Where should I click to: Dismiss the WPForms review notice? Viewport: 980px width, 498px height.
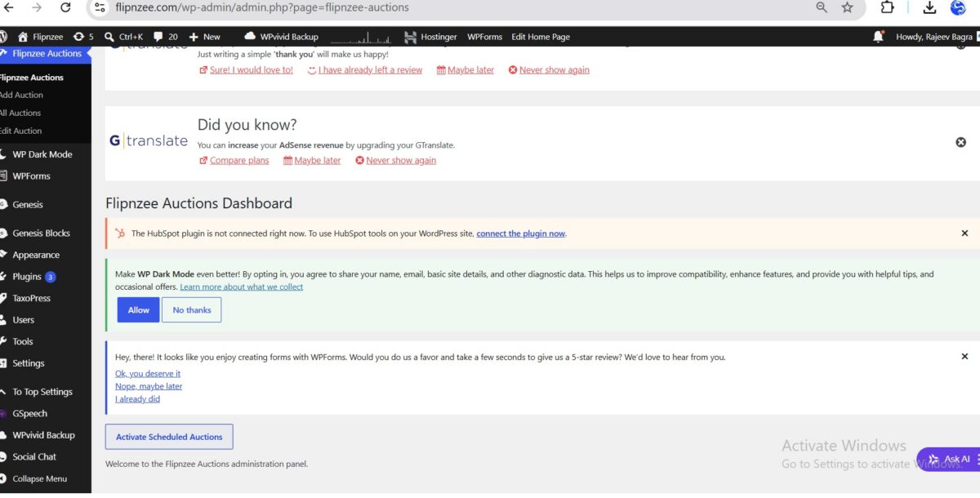coord(964,357)
